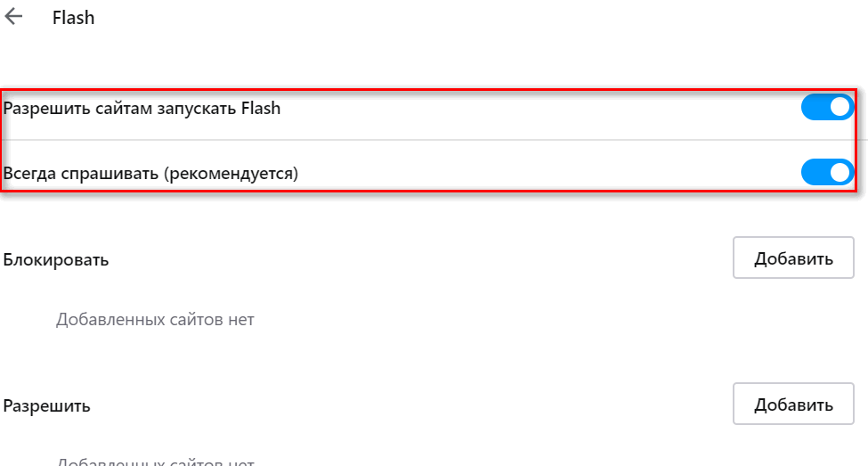Image resolution: width=868 pixels, height=466 pixels.
Task: Click Добавить next to Блокировать
Action: point(793,258)
